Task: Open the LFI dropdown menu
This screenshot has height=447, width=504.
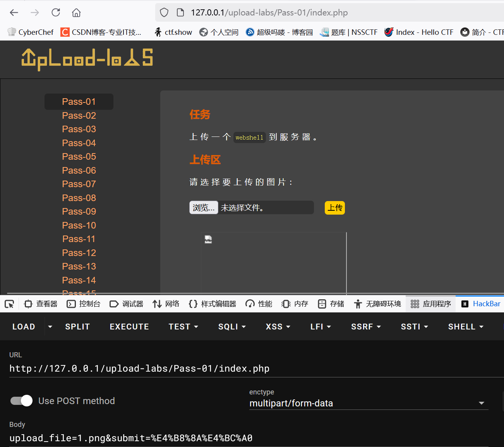Action: click(321, 327)
